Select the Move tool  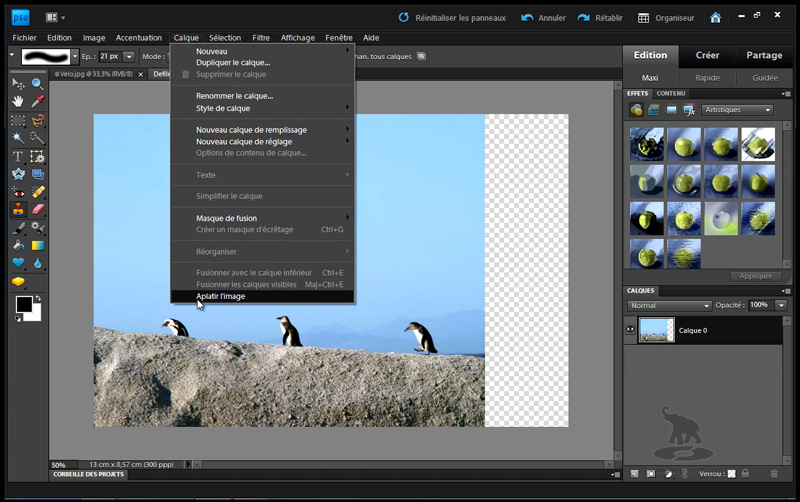(x=18, y=84)
